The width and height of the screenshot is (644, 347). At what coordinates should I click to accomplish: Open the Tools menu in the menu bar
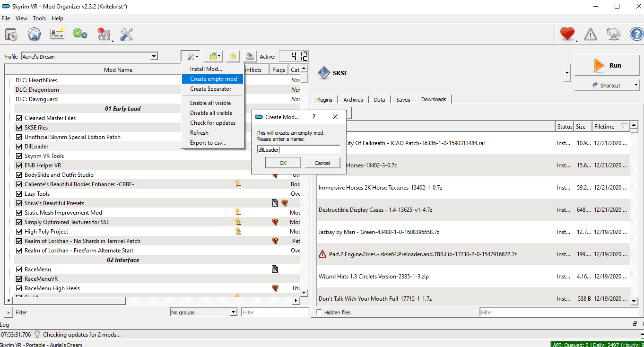click(39, 18)
